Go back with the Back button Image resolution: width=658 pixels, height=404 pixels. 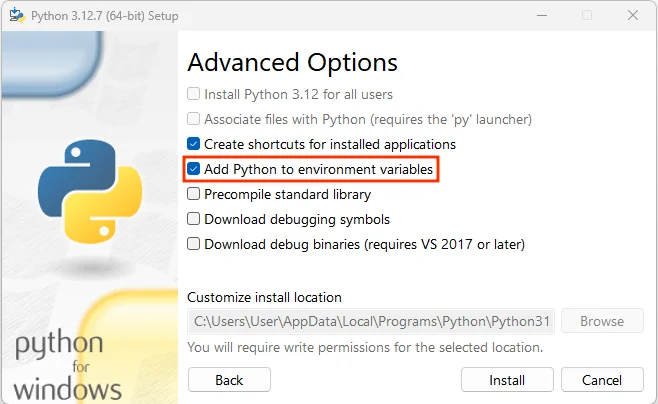click(x=229, y=380)
